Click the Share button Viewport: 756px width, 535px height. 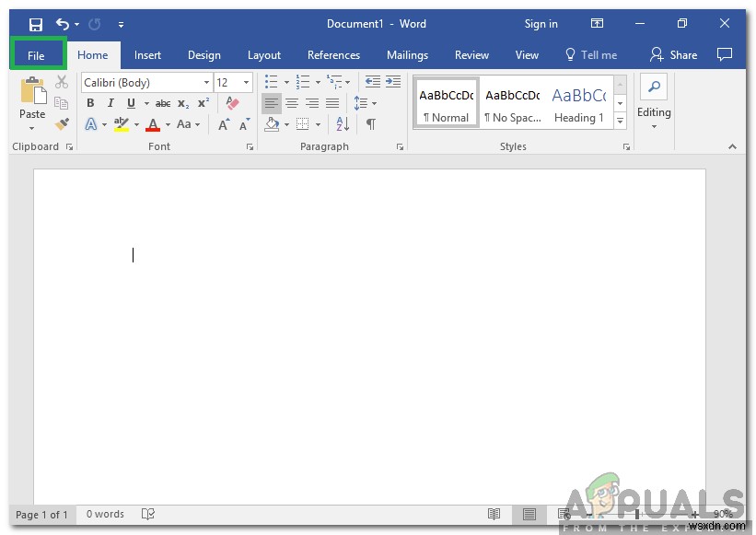(673, 55)
